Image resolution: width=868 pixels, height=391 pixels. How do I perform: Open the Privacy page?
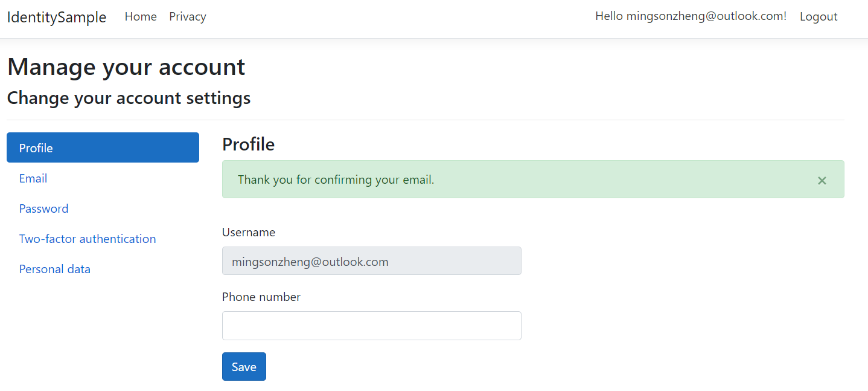tap(187, 17)
